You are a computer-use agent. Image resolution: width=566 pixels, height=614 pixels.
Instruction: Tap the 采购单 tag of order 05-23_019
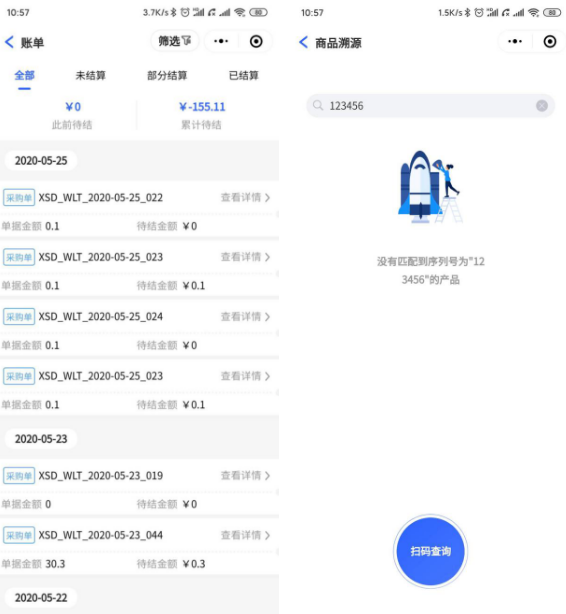[x=19, y=475]
